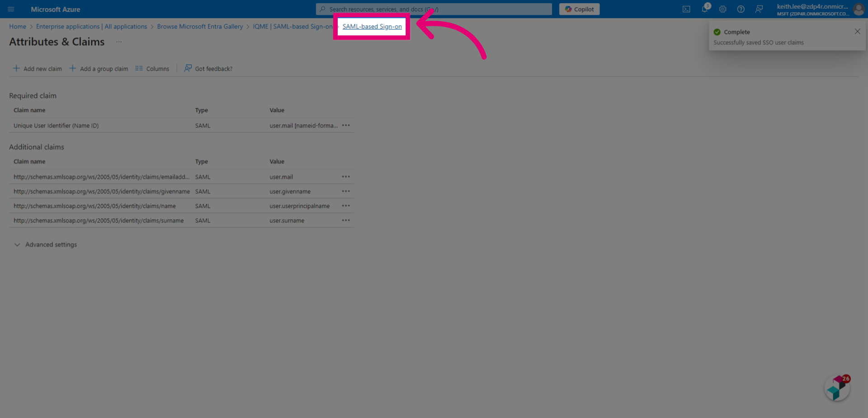The height and width of the screenshot is (418, 868).
Task: Click the feedback icon in the header
Action: (759, 9)
